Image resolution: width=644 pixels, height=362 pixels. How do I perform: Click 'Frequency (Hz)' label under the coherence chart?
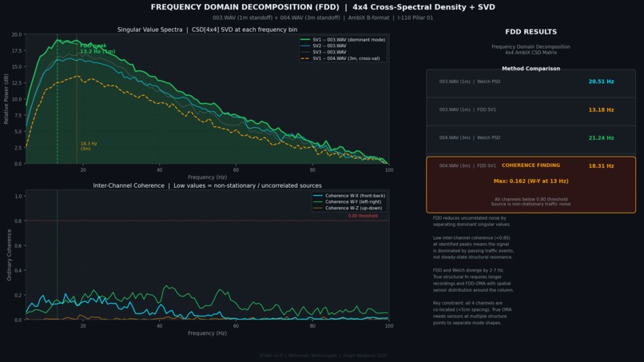pyautogui.click(x=207, y=333)
